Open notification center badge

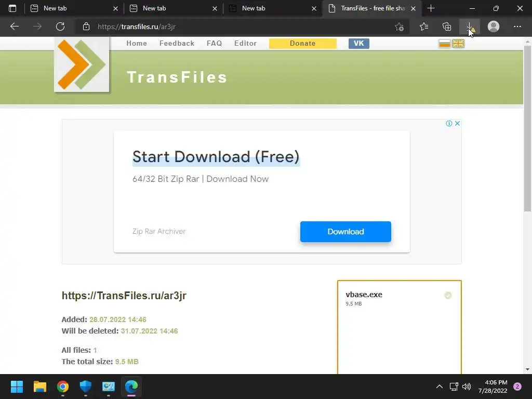pos(517,387)
